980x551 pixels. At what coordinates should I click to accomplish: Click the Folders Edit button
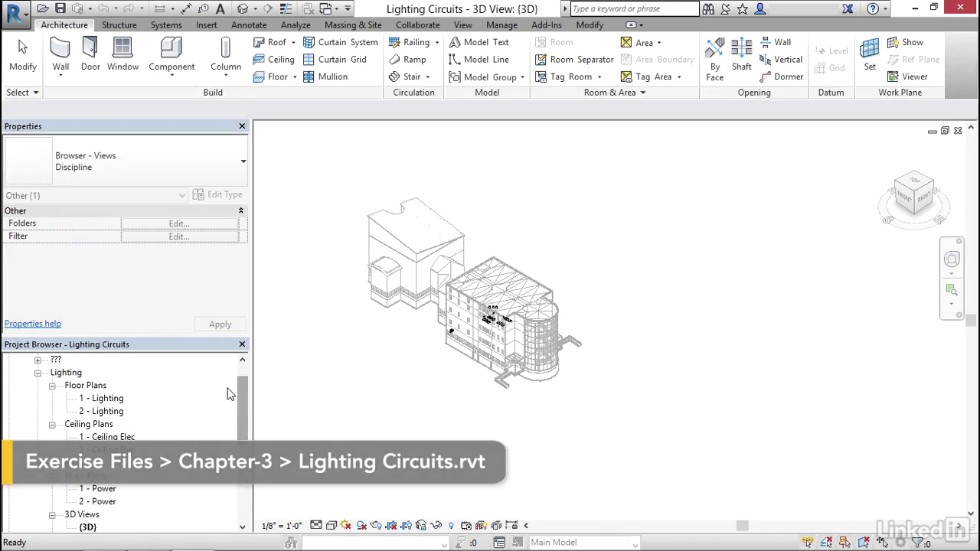(x=179, y=223)
